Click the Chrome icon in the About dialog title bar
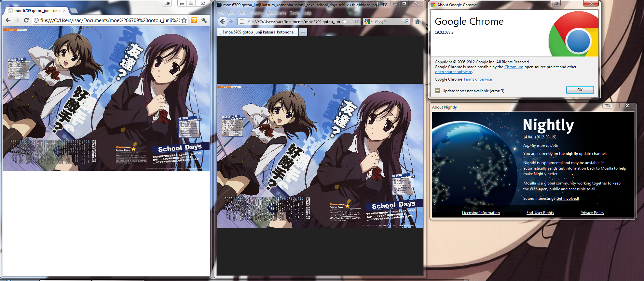 [x=433, y=5]
